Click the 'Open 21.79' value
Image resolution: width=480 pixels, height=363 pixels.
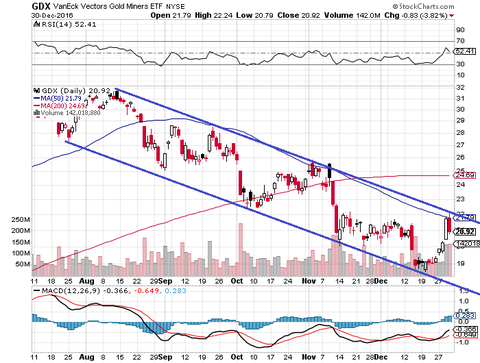click(171, 15)
